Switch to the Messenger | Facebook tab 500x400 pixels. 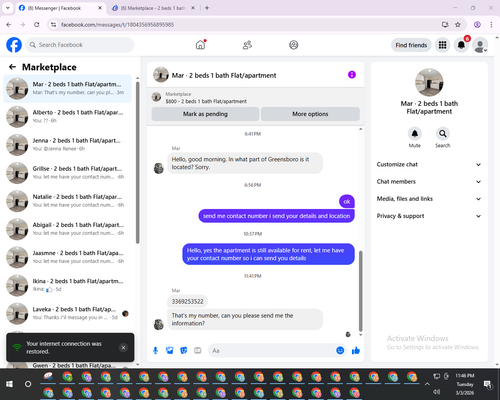[x=59, y=8]
